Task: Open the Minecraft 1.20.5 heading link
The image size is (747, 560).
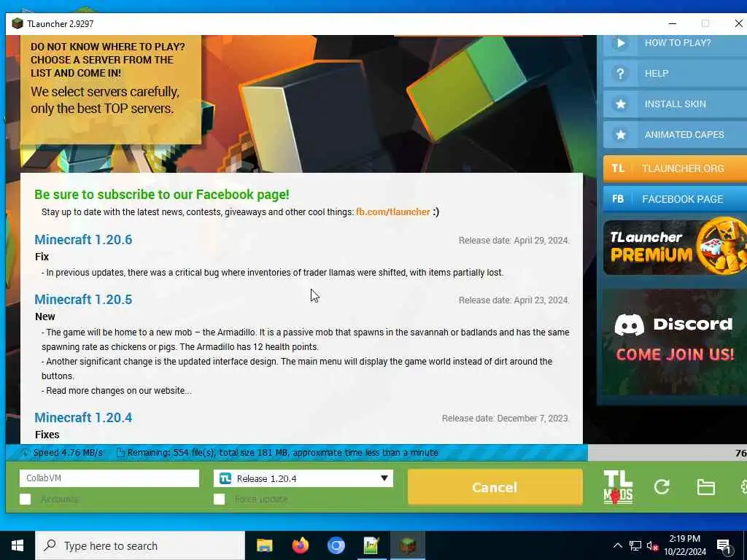Action: tap(83, 300)
